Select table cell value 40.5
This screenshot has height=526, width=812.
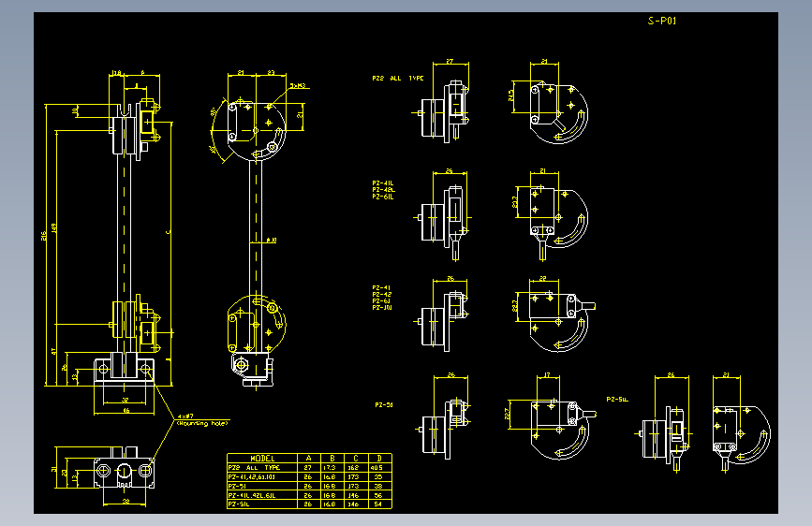tap(377, 467)
